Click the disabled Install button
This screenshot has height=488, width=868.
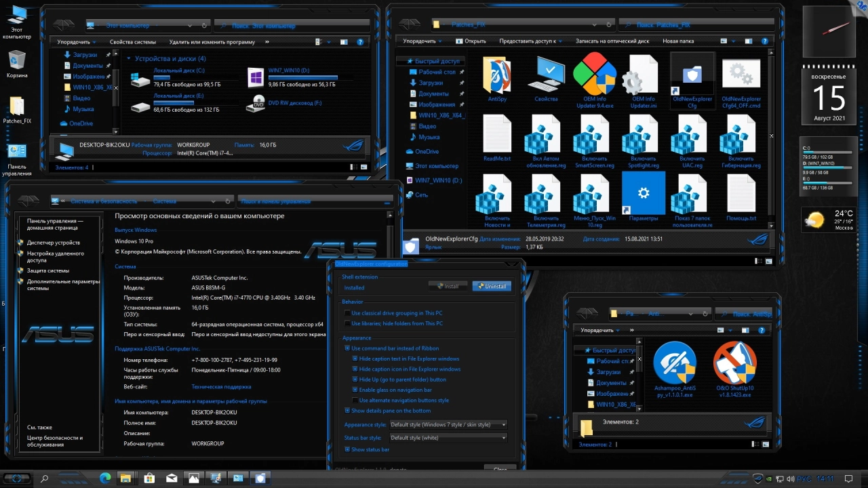pyautogui.click(x=448, y=286)
